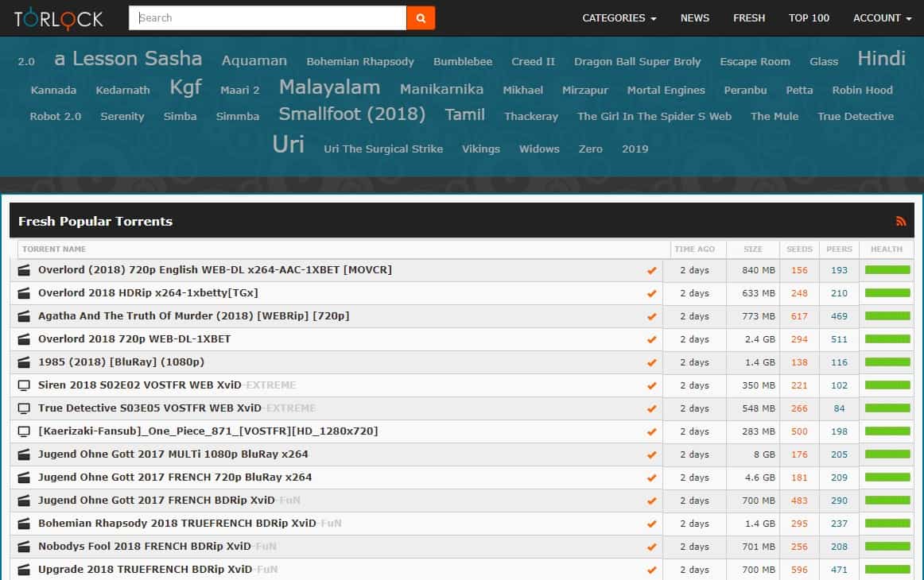Click movie icon beside Overlord 2018 HDRip x264
The width and height of the screenshot is (924, 580).
[x=24, y=293]
